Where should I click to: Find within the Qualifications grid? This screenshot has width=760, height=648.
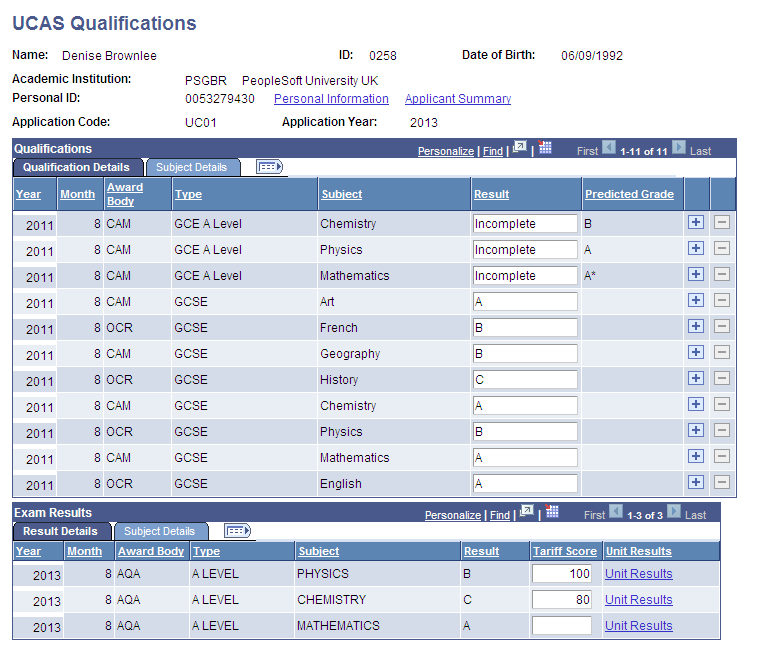click(x=493, y=151)
